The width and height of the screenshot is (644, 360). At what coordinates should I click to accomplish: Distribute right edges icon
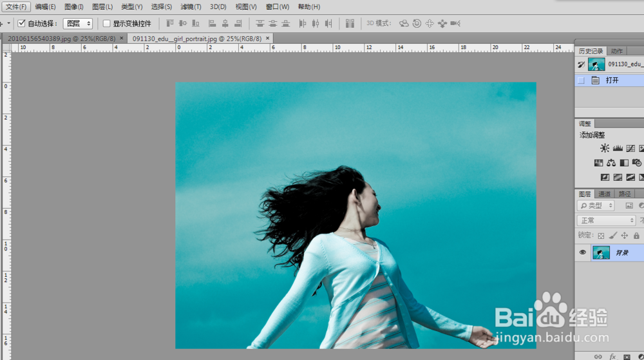(328, 23)
